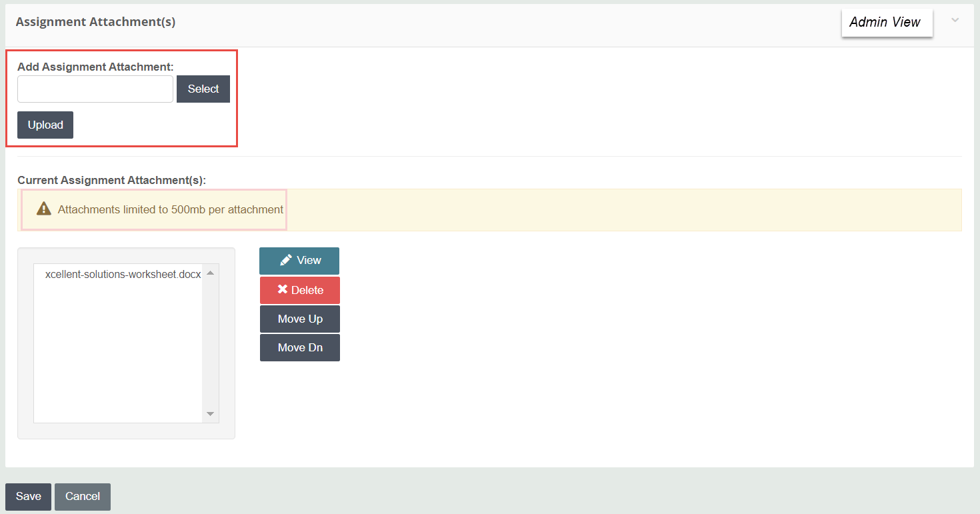Expand the panel chevron near Admin View
The width and height of the screenshot is (980, 514).
955,22
